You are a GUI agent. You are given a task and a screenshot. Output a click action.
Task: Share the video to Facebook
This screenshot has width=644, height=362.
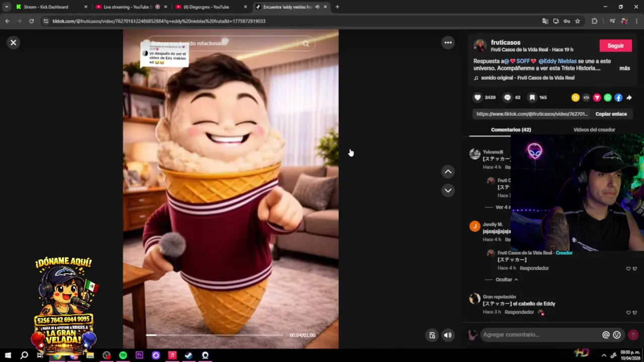pos(618,98)
